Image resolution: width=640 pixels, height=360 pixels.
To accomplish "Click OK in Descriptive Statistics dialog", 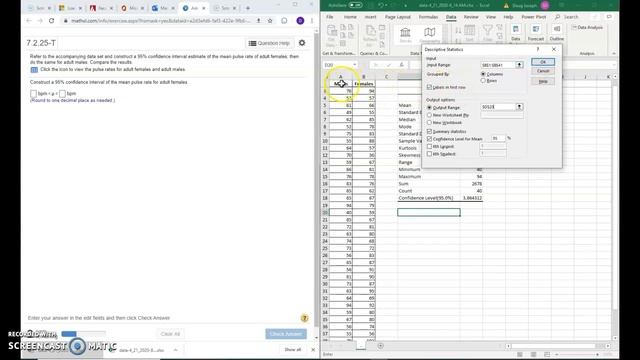I will coord(543,62).
